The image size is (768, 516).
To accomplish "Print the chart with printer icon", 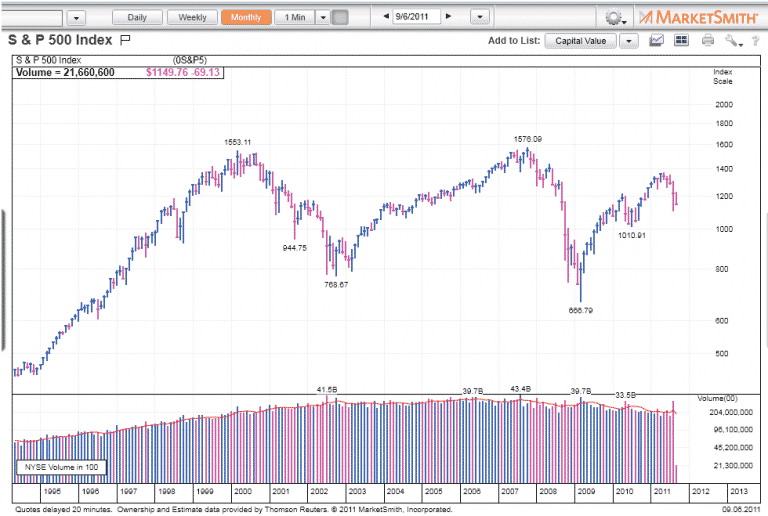I will (708, 40).
